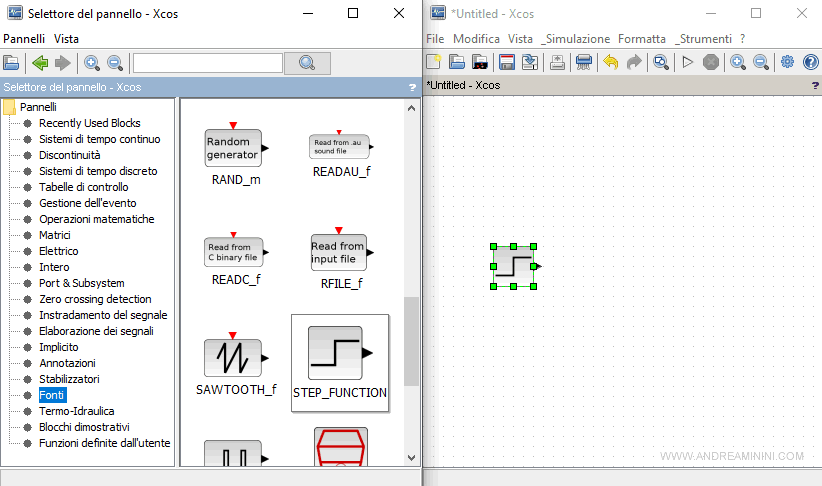The image size is (822, 486).
Task: Stop the simulation with the stop icon
Action: (710, 62)
